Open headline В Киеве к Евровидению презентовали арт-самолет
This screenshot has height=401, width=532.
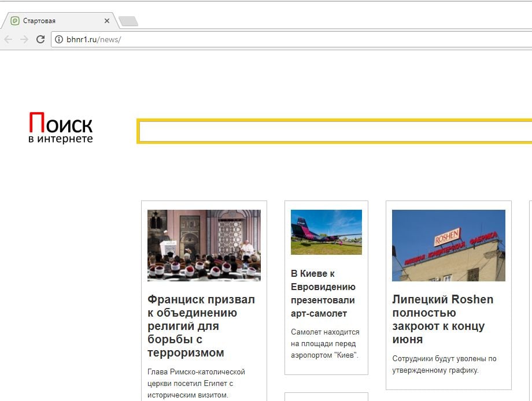point(323,293)
